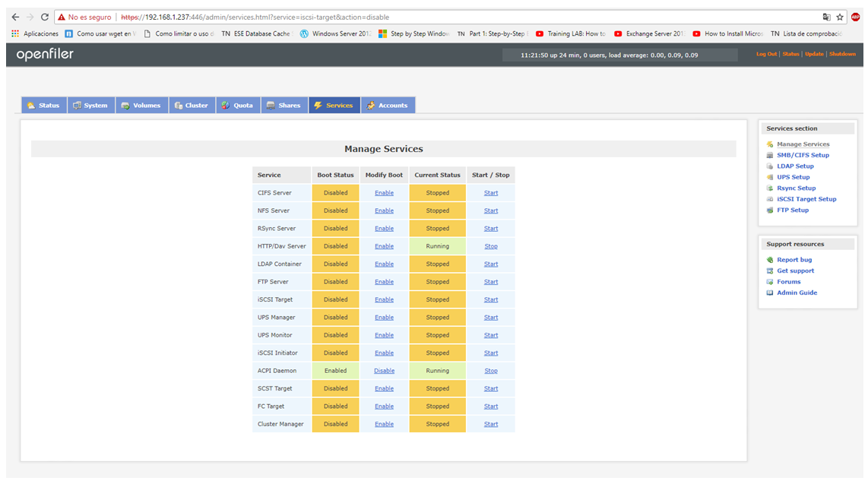Open the Forums link

tap(788, 282)
